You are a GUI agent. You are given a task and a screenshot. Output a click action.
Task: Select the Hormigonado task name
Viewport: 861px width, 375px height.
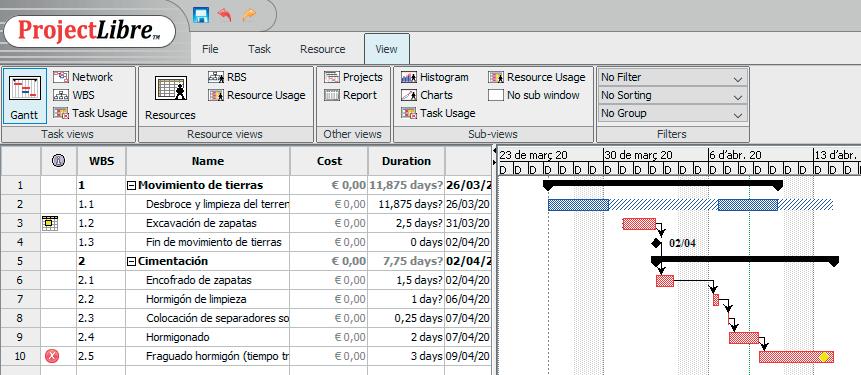point(177,337)
